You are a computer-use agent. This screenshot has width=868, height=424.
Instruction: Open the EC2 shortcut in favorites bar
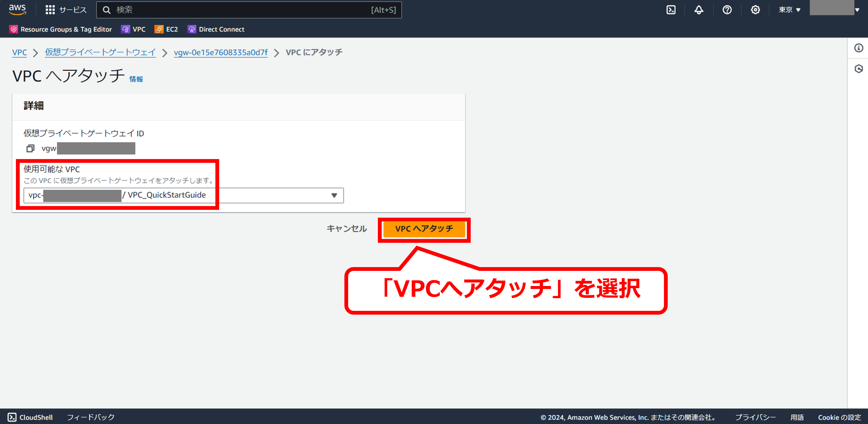tap(166, 29)
